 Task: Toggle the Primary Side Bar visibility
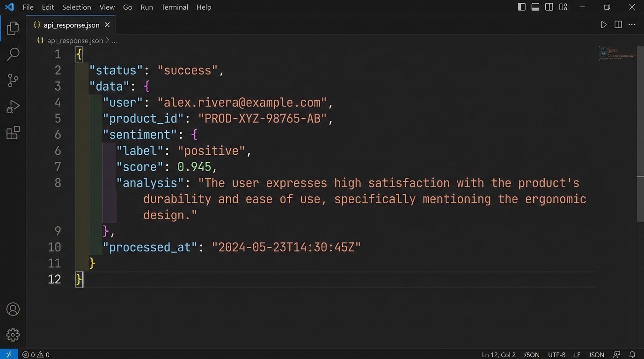click(521, 7)
